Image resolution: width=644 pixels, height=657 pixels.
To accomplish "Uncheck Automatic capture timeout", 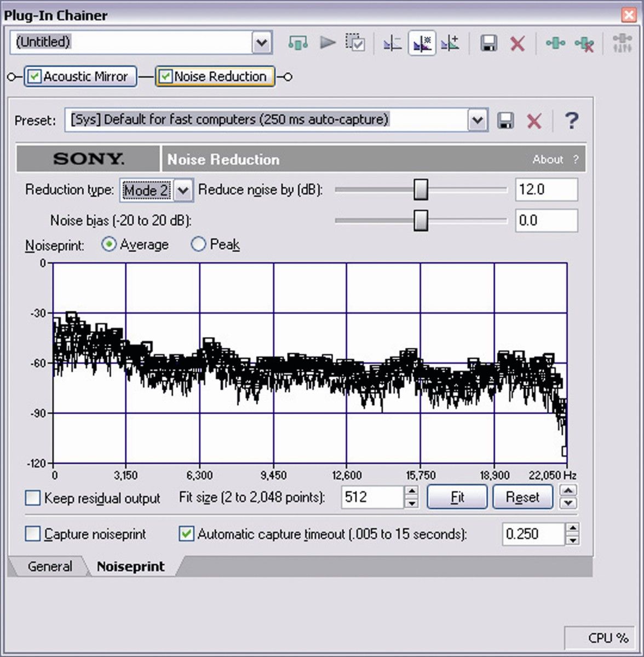I will coord(187,533).
